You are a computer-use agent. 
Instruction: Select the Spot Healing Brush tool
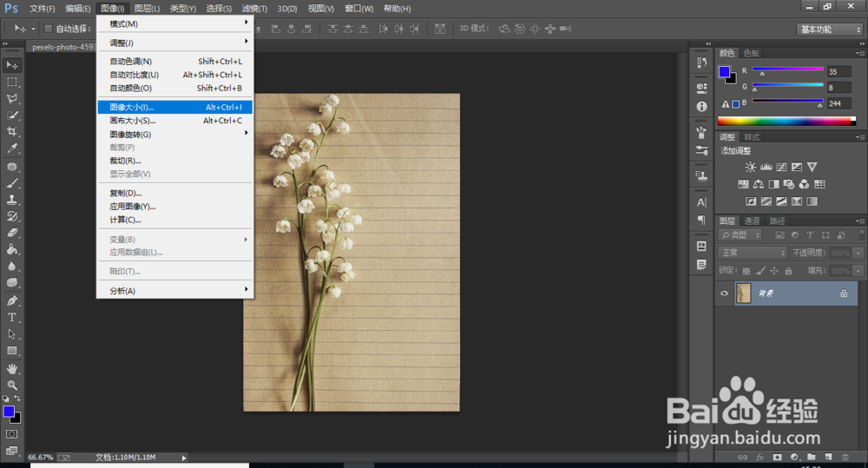click(11, 167)
